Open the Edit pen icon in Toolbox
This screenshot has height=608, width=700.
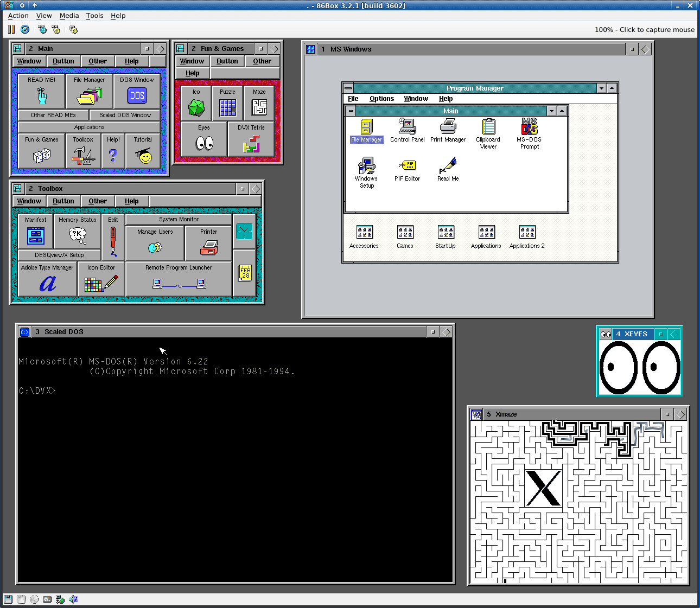pyautogui.click(x=113, y=237)
